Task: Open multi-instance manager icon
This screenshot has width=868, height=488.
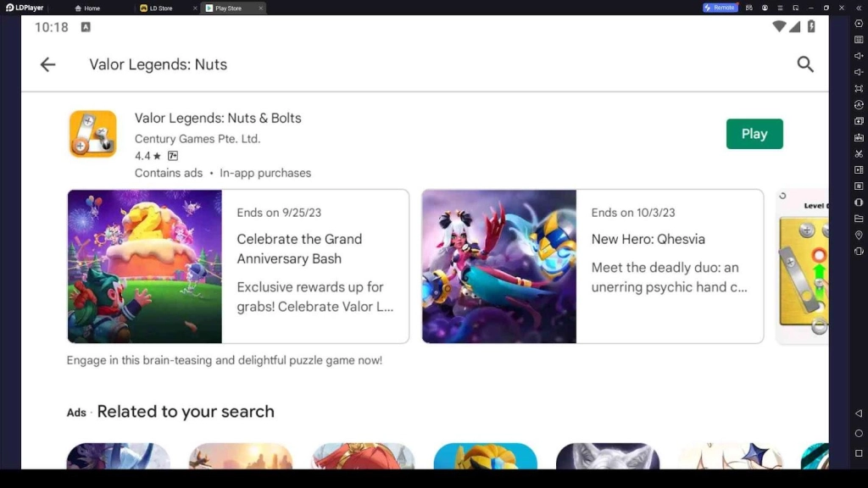Action: (x=859, y=121)
